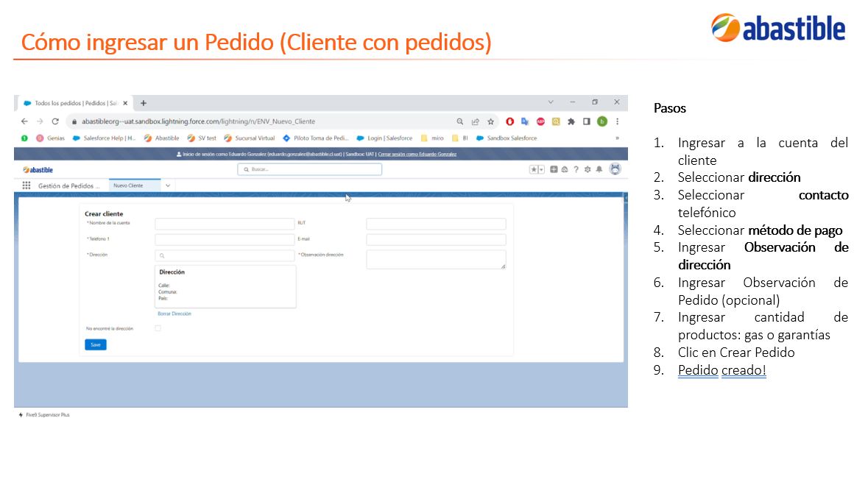
Task: Open the Chrome tab search chevron
Action: [551, 102]
